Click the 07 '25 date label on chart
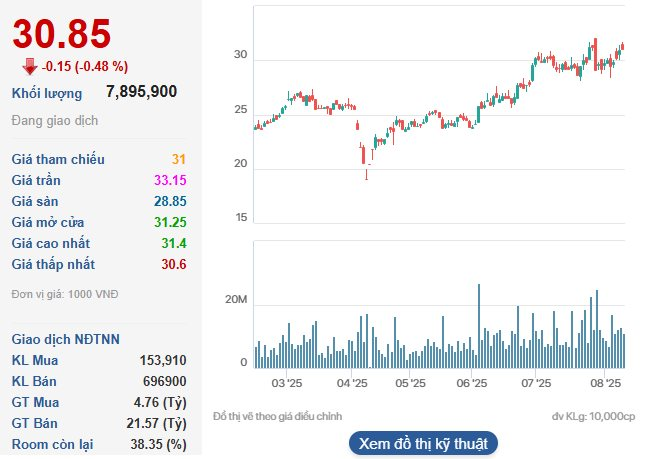 point(536,383)
